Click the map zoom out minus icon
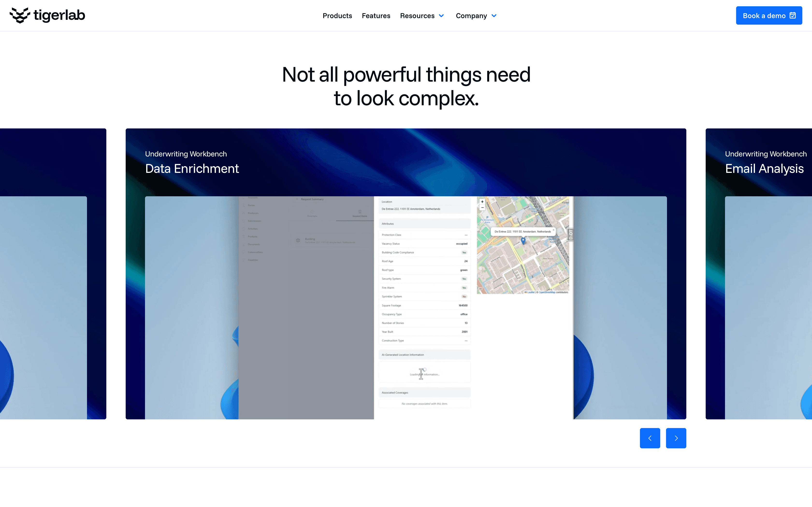Image resolution: width=812 pixels, height=507 pixels. pyautogui.click(x=482, y=208)
